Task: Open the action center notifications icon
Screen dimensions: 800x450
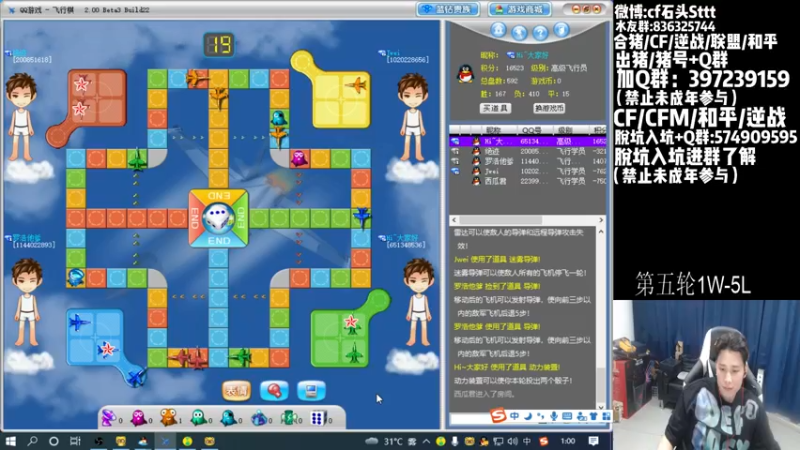Action: click(x=593, y=441)
